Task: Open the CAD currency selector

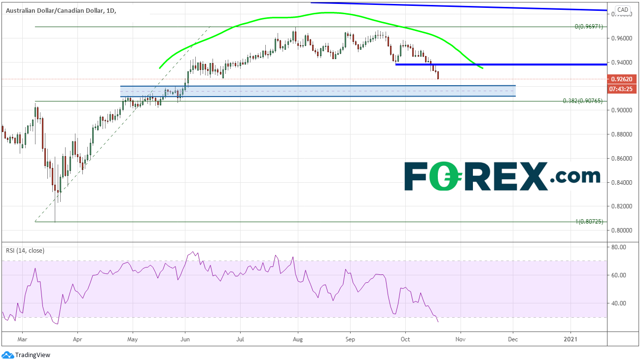Action: (x=623, y=9)
